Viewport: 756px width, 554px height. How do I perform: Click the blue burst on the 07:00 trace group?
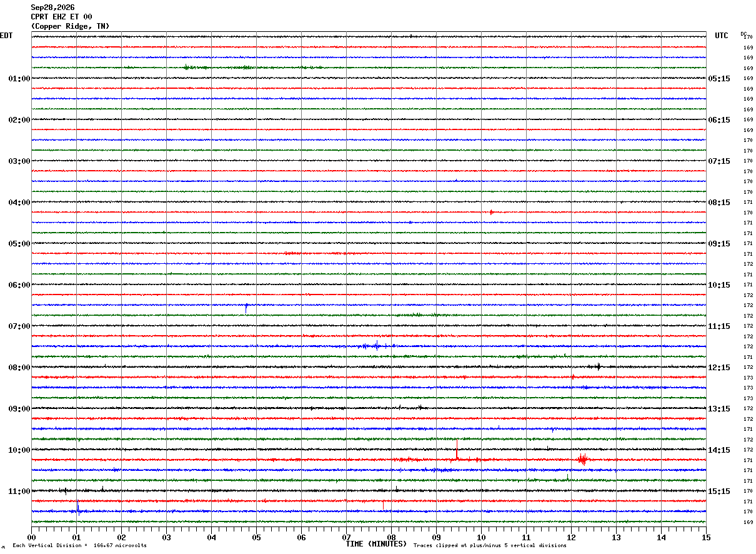[377, 345]
